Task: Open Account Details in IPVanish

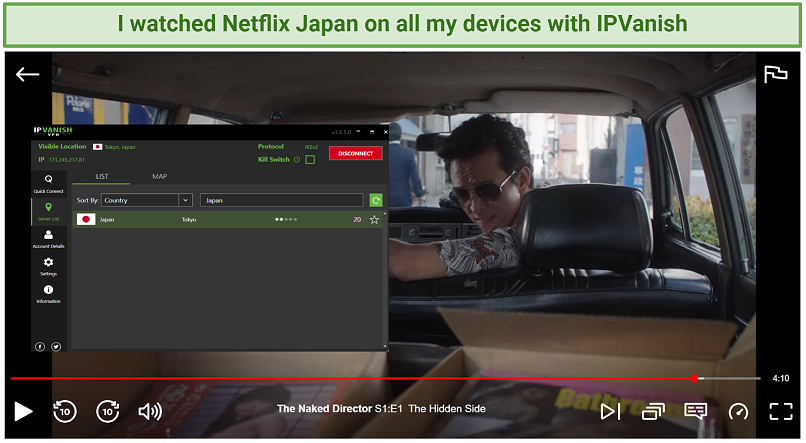Action: point(48,239)
